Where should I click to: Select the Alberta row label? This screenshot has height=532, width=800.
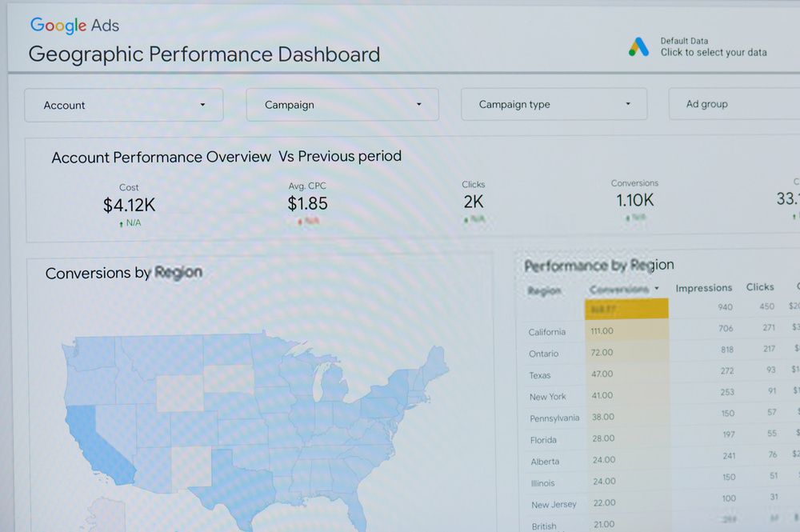point(545,462)
